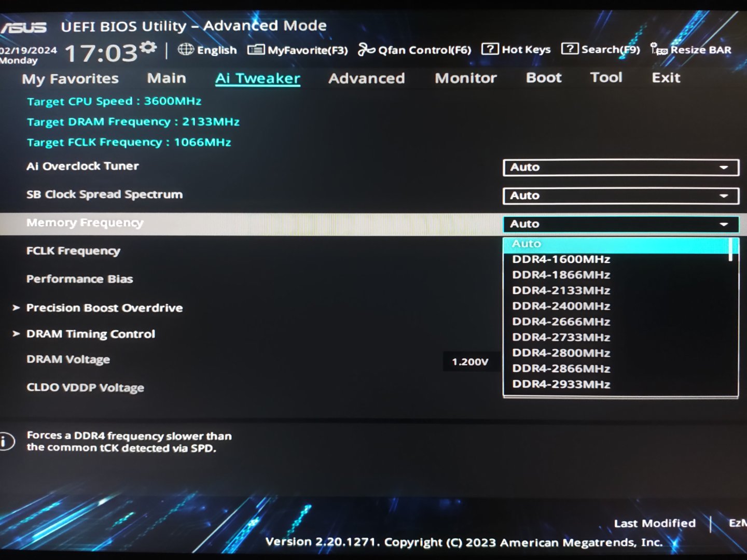
Task: Click the Target FCLK Frequency 1066MHz readout
Action: pos(129,143)
